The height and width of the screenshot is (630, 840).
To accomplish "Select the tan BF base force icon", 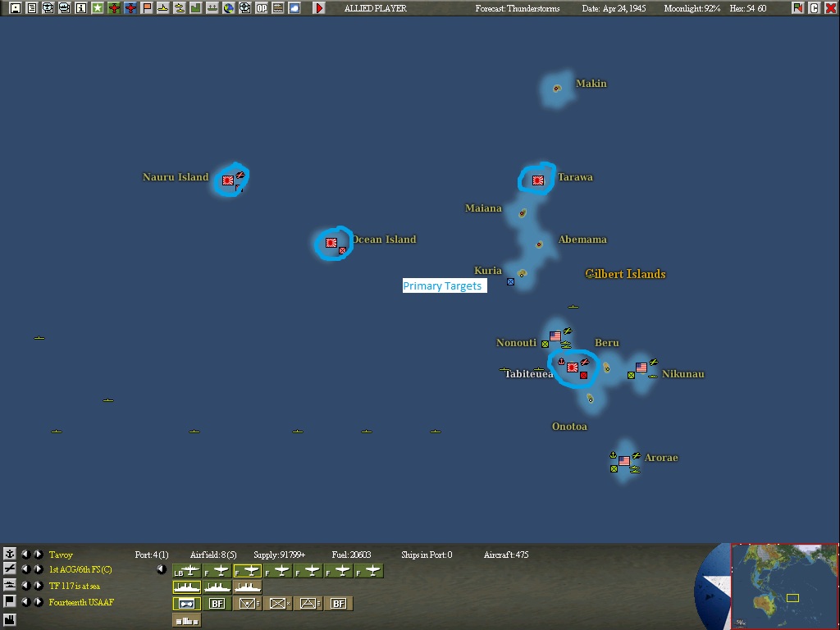I will tap(338, 604).
